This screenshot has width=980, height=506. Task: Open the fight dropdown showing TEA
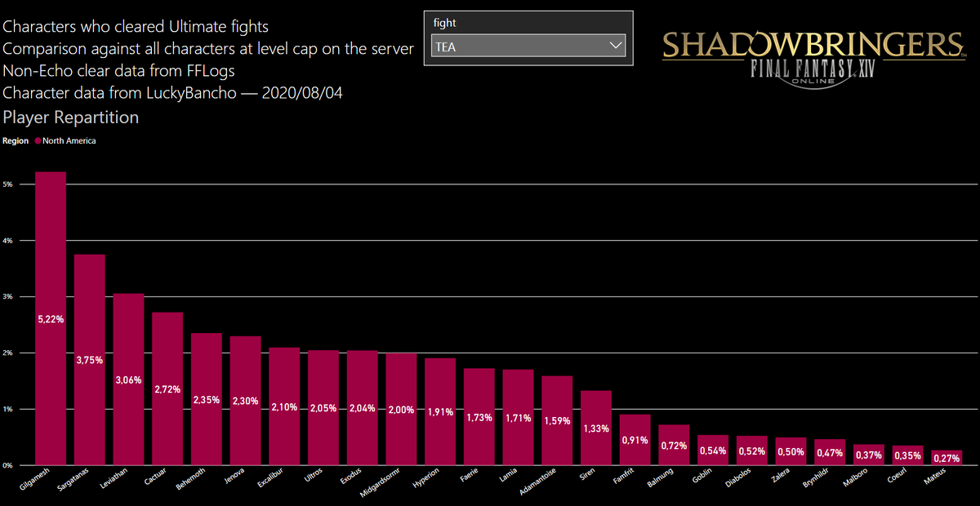pos(528,47)
